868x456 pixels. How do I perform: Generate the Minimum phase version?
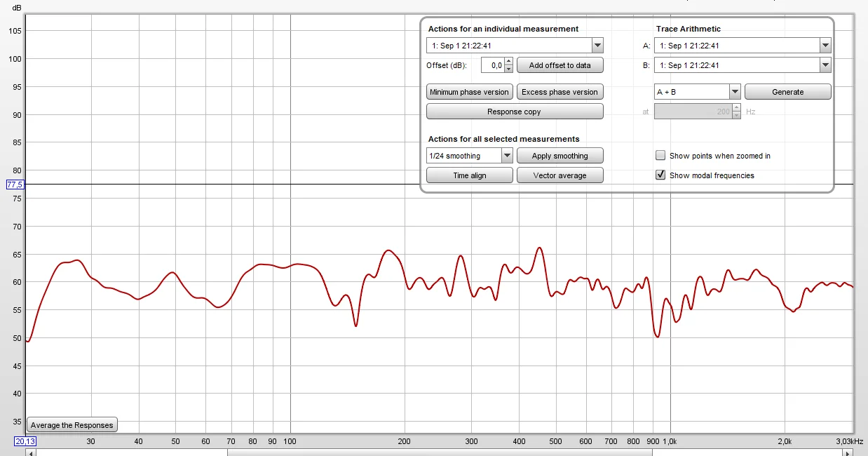click(469, 92)
